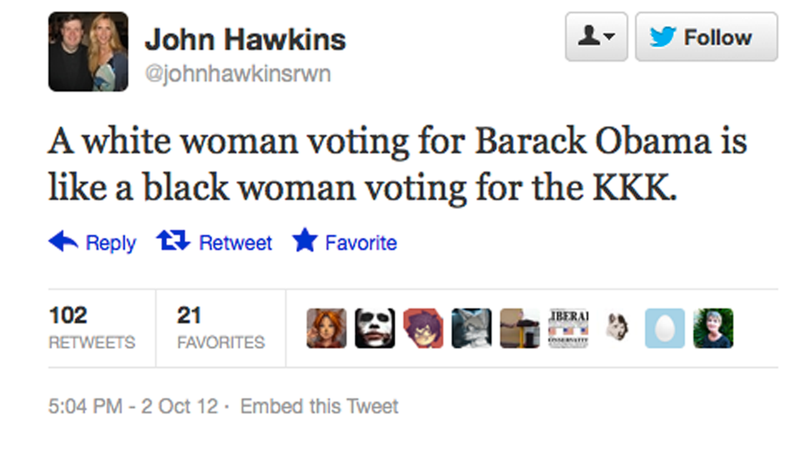
Task: Open John Hawkins profile photo
Action: pos(88,52)
